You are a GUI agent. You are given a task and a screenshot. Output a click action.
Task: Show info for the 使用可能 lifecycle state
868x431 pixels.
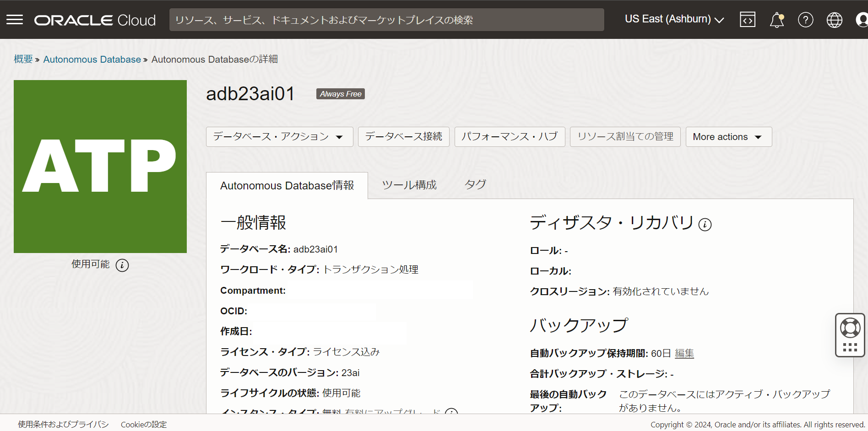tap(122, 265)
